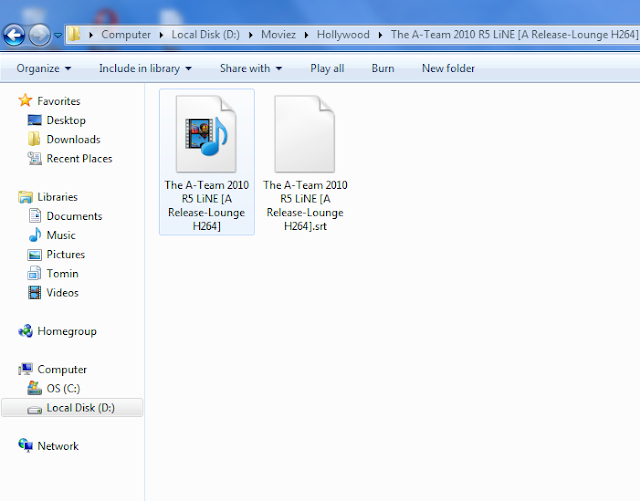
Task: Click the Tomin library icon
Action: coord(34,273)
